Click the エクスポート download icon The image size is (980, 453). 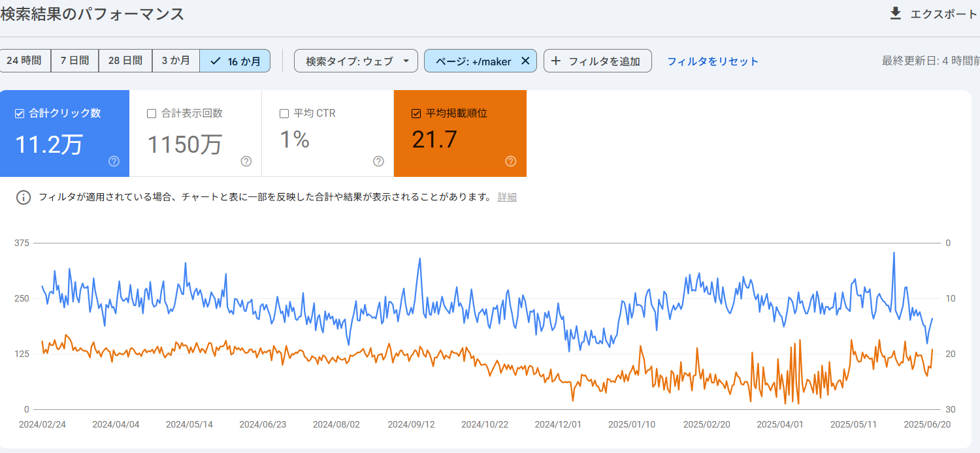click(x=896, y=13)
